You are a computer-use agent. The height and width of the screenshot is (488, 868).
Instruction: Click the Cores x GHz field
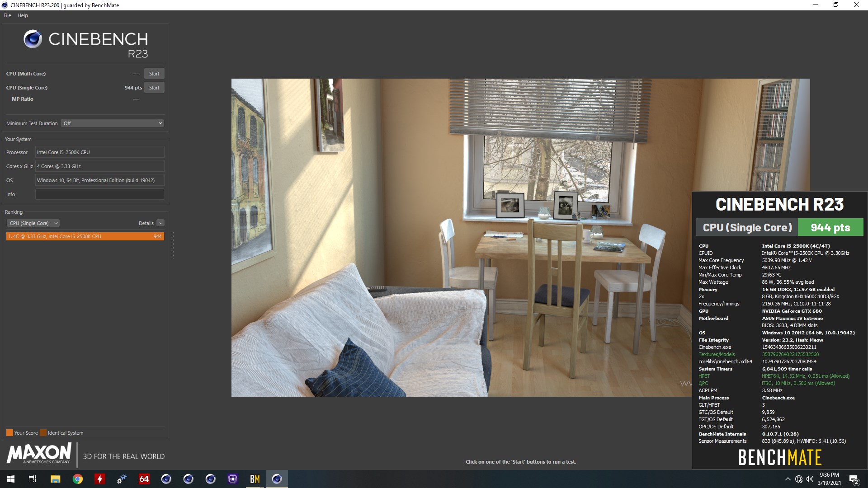[100, 166]
